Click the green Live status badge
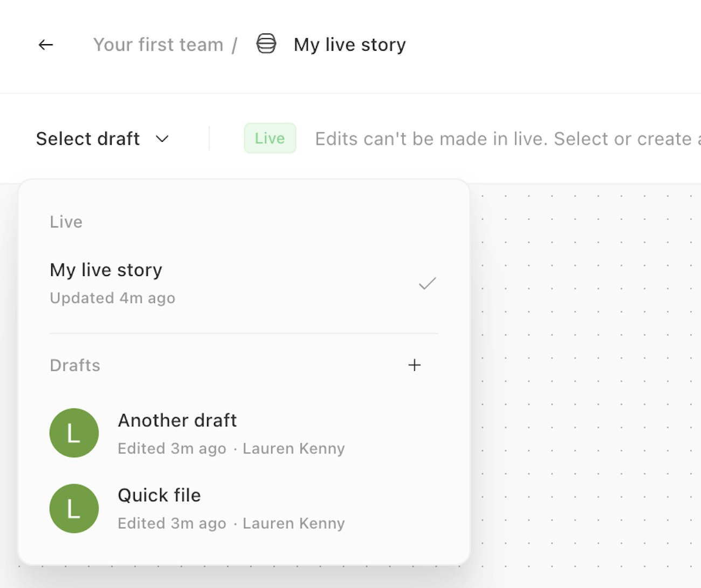Image resolution: width=701 pixels, height=588 pixels. pyautogui.click(x=270, y=139)
